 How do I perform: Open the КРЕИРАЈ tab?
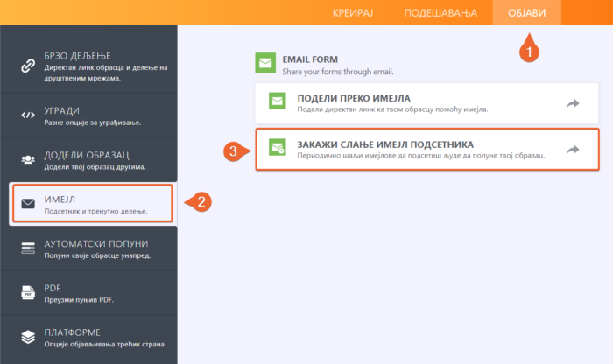pyautogui.click(x=353, y=13)
